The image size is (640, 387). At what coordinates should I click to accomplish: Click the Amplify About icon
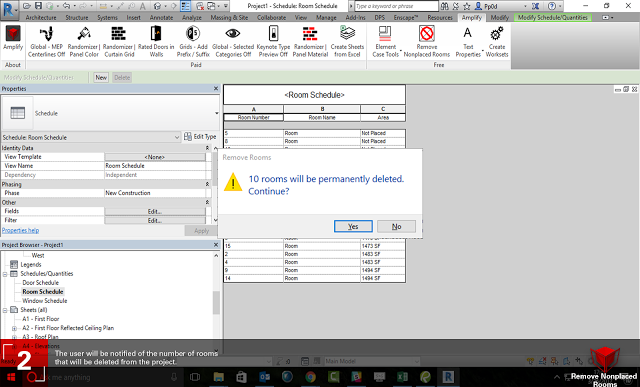(13, 38)
